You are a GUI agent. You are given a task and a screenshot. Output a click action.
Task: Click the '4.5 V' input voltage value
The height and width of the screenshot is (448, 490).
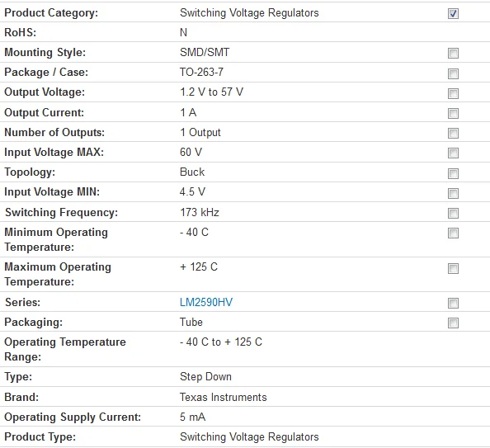pos(192,191)
